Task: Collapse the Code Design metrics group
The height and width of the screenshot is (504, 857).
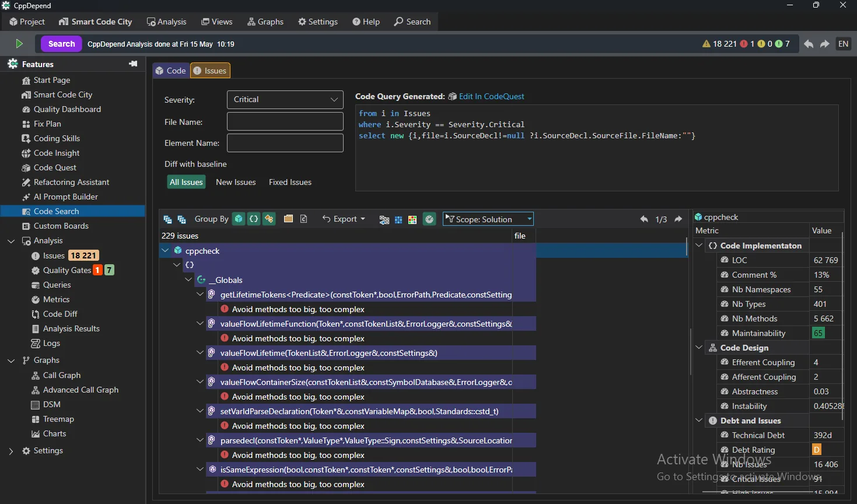Action: 699,348
